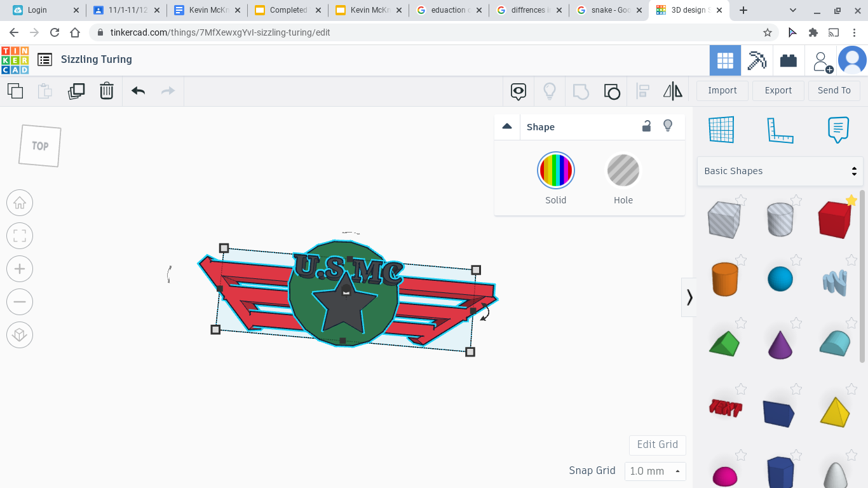Open the Snap Grid 1.0 mm dropdown
The image size is (868, 488).
pyautogui.click(x=655, y=471)
